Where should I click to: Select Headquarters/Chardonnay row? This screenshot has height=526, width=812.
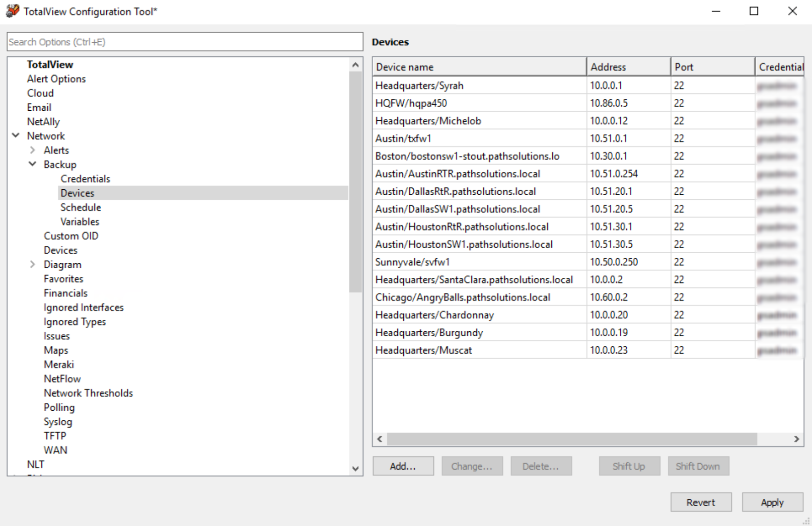point(588,315)
